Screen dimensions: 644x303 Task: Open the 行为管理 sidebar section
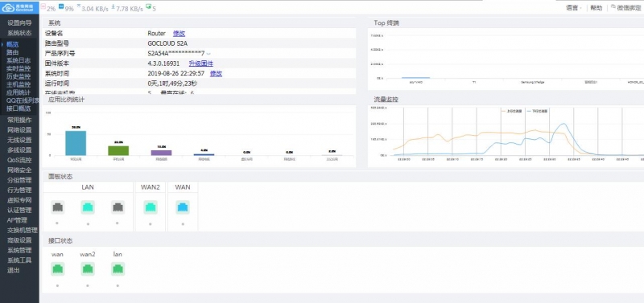(19, 190)
